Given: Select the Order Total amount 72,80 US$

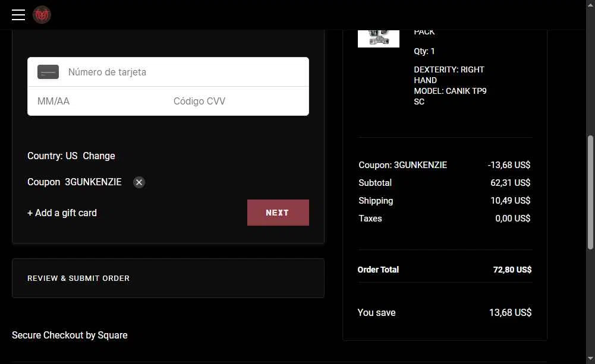Looking at the screenshot, I should click(x=512, y=270).
